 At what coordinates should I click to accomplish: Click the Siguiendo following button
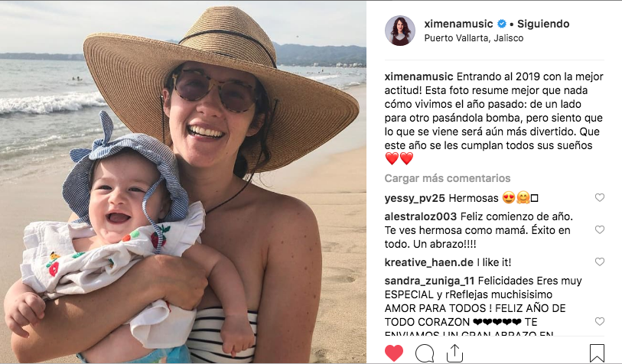(x=543, y=24)
